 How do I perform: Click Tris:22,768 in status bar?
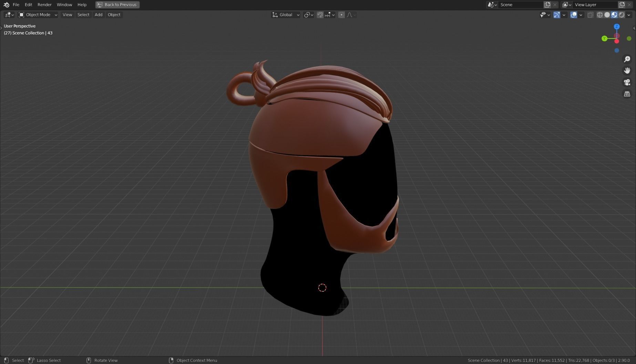coord(578,360)
